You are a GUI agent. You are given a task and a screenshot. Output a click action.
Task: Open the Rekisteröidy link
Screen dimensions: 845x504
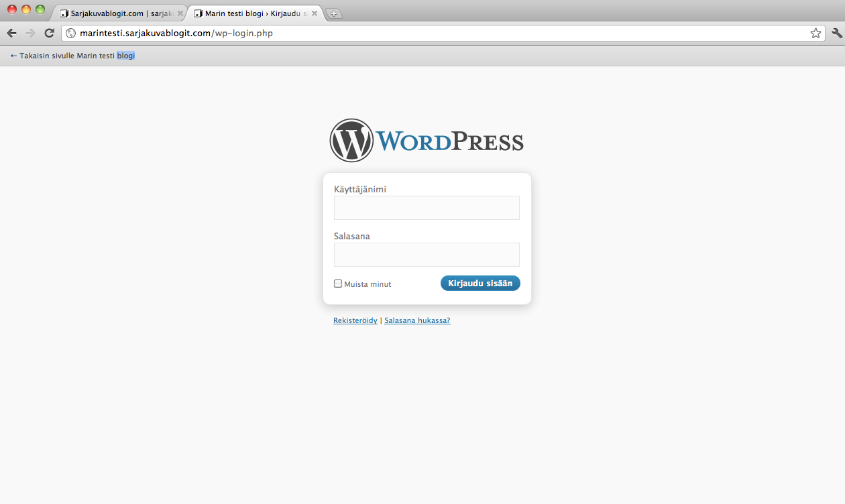pyautogui.click(x=355, y=320)
